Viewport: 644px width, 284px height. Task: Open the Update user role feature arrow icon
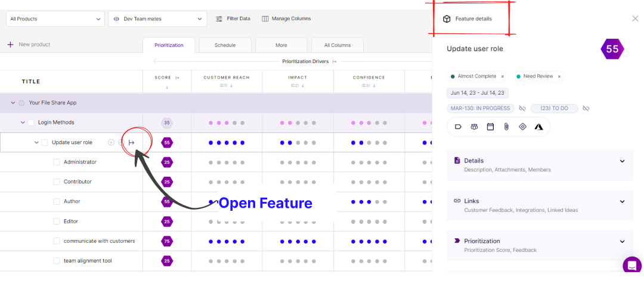(132, 142)
